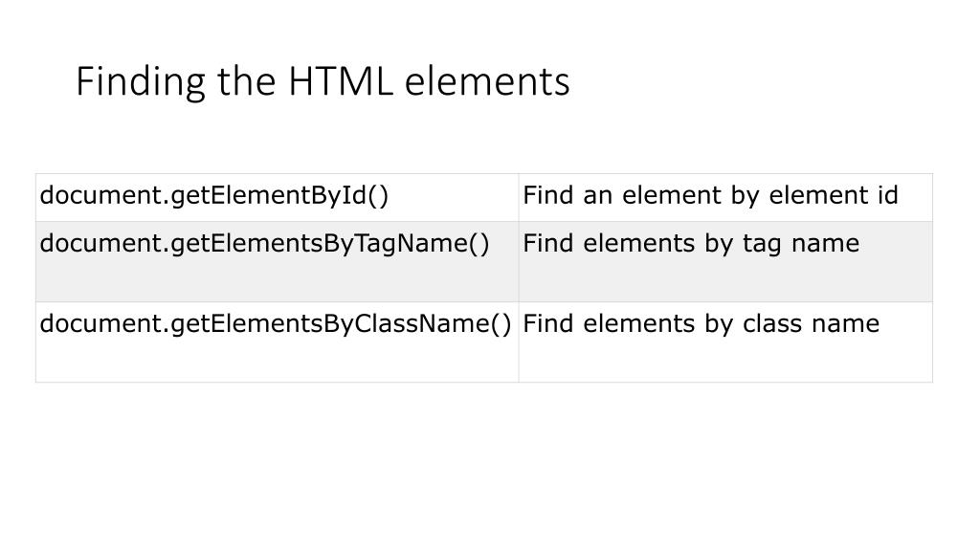980x551 pixels.
Task: Select the document.getElementsByClassName() table cell
Action: 277,342
